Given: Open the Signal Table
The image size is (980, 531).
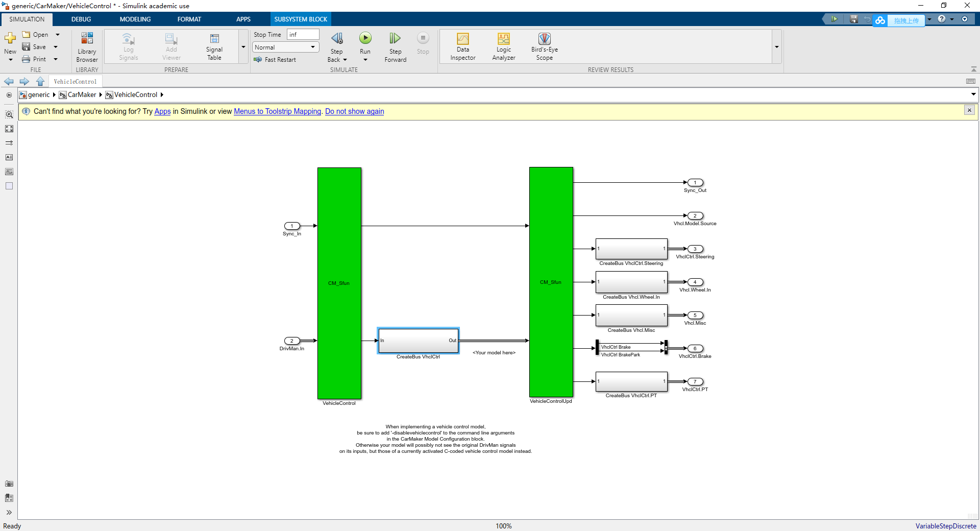Looking at the screenshot, I should pos(214,47).
